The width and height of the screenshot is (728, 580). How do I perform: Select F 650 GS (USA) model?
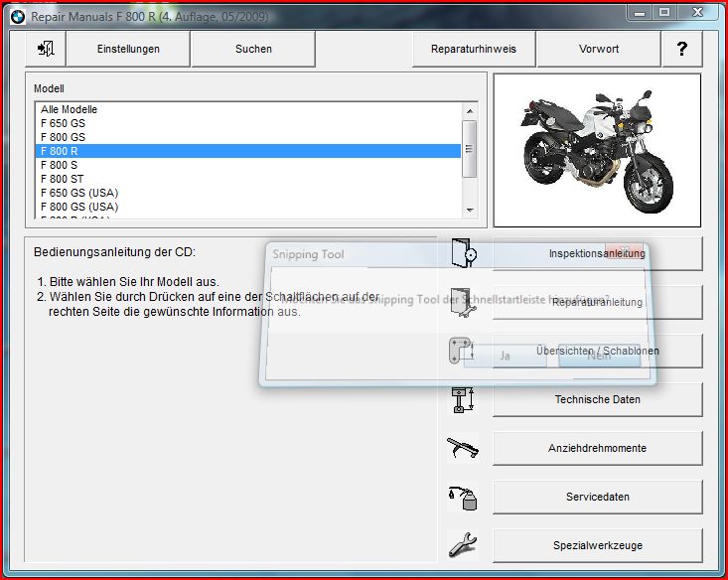(x=248, y=193)
